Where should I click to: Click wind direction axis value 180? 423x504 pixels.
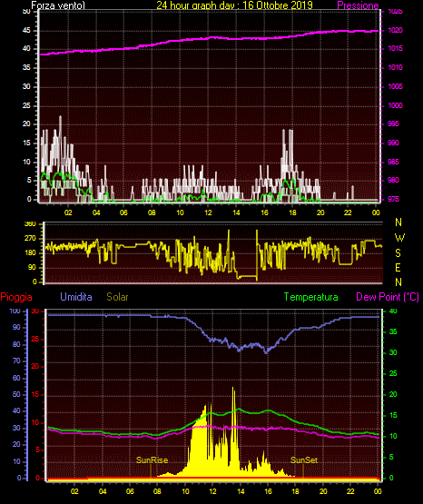pos(31,253)
